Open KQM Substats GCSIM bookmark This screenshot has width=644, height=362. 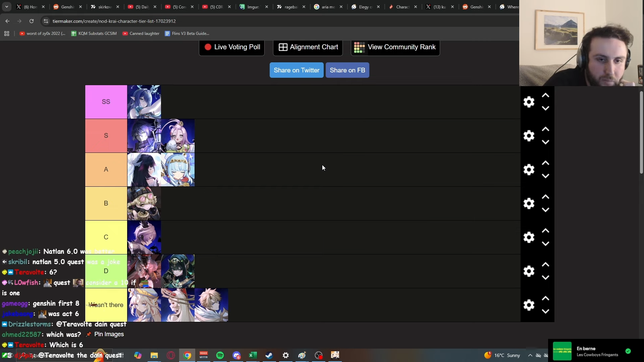click(94, 34)
